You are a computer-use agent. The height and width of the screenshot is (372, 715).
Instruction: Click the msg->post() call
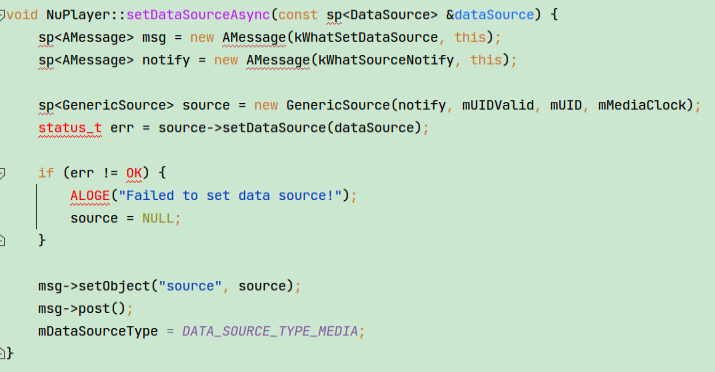(82, 309)
